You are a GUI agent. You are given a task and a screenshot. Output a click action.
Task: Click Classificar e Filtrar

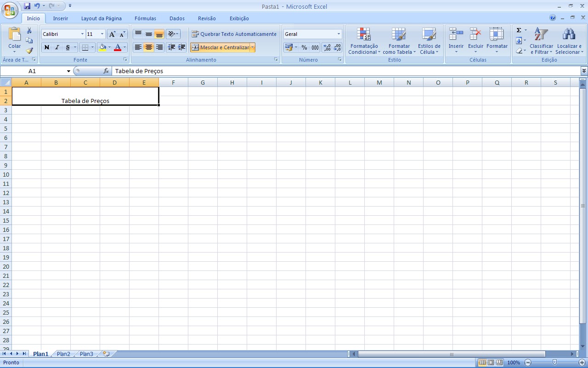pyautogui.click(x=541, y=41)
